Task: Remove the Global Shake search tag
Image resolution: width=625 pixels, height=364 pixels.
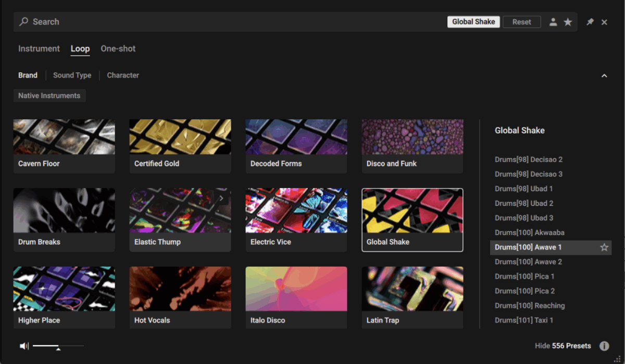Action: 473,22
